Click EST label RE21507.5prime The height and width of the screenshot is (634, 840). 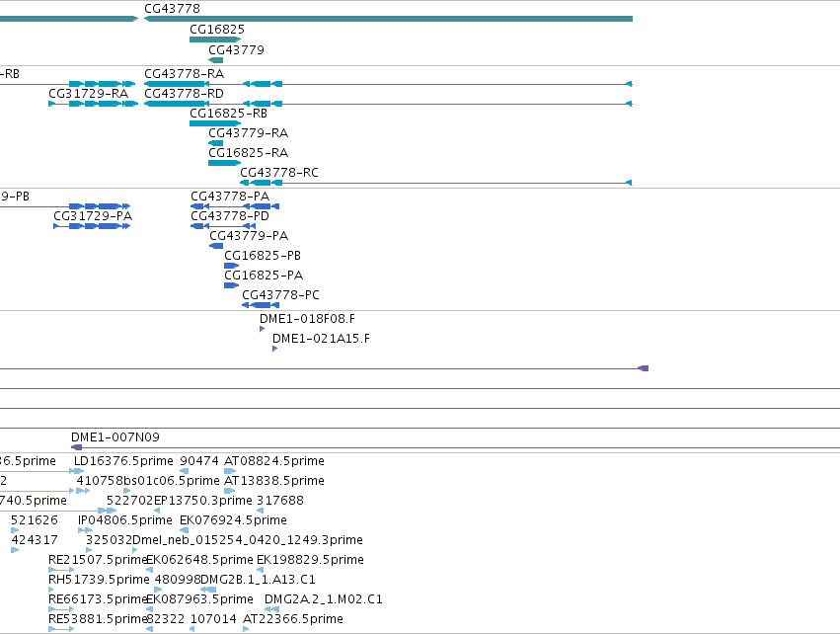tap(97, 560)
